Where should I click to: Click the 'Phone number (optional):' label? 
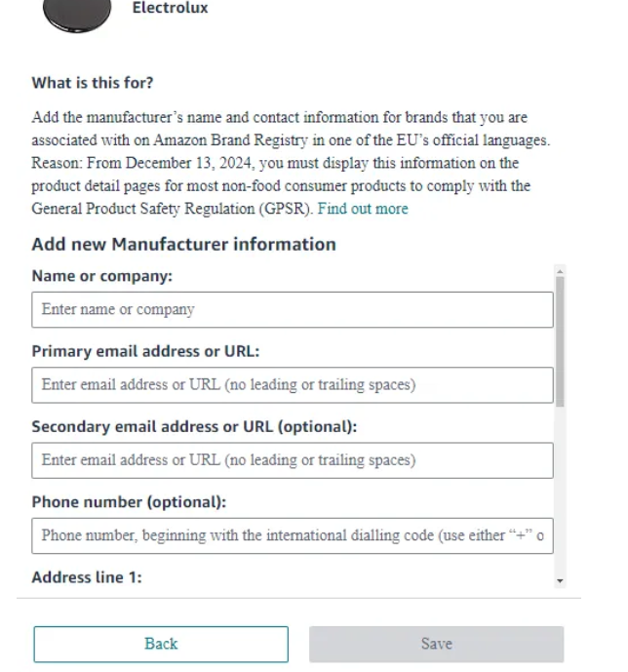[x=129, y=501]
